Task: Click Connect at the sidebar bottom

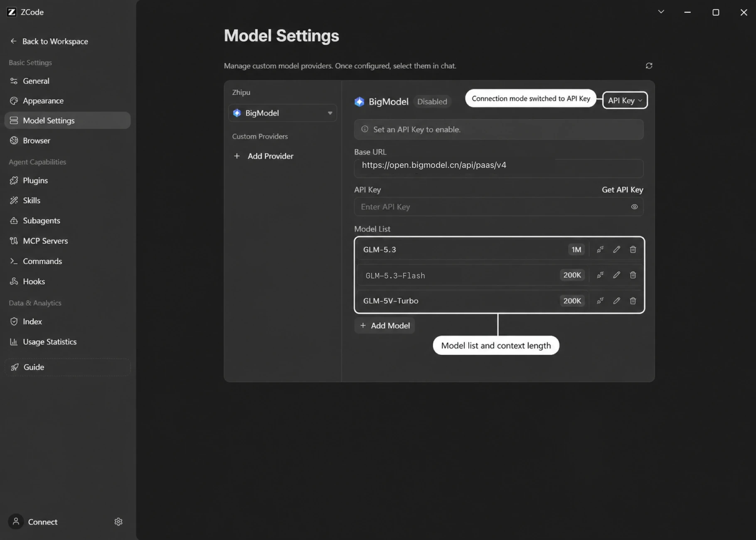Action: click(42, 522)
